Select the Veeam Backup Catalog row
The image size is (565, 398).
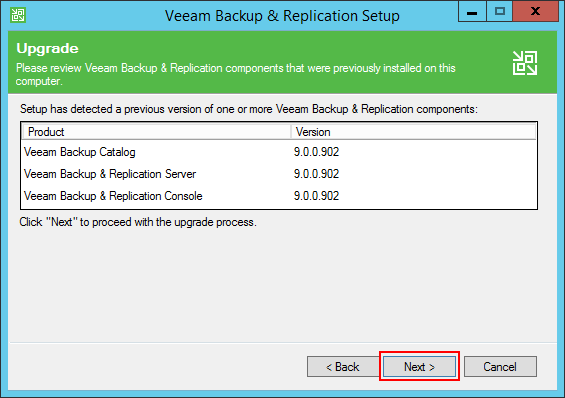pyautogui.click(x=279, y=152)
